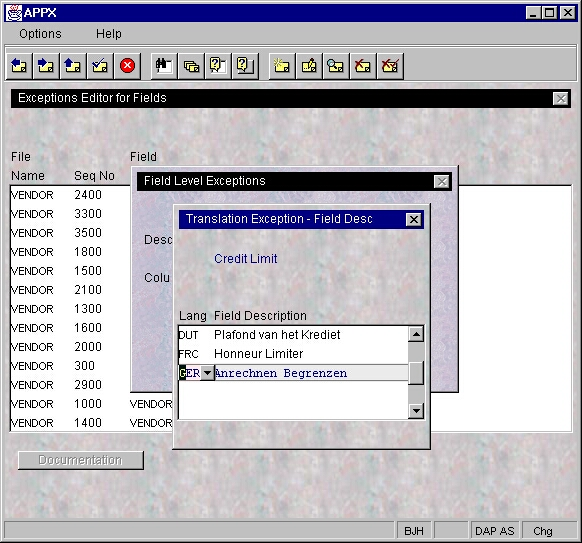Select the FRC Honneur Limiter row
Image resolution: width=582 pixels, height=543 pixels.
(293, 354)
